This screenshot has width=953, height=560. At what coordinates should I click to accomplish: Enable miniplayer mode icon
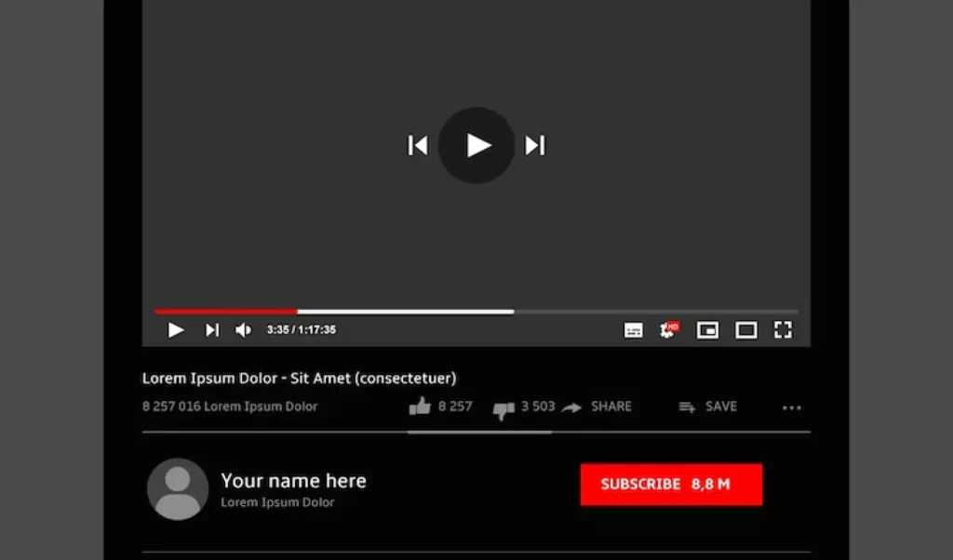coord(707,330)
